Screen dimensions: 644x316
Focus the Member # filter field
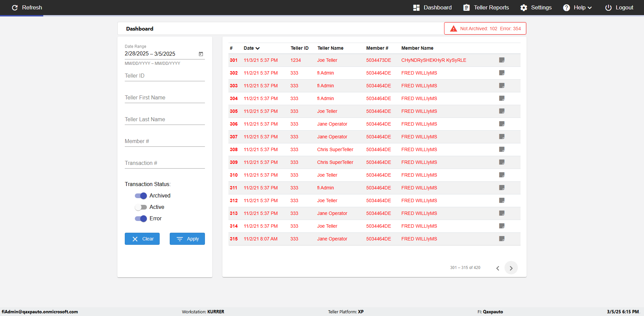tap(165, 141)
